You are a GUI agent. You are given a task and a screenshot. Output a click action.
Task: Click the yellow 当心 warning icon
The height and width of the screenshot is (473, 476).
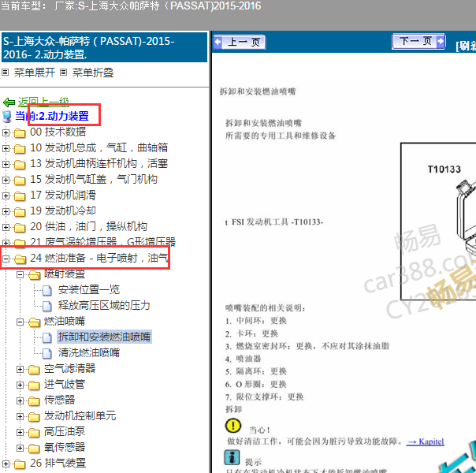(233, 426)
